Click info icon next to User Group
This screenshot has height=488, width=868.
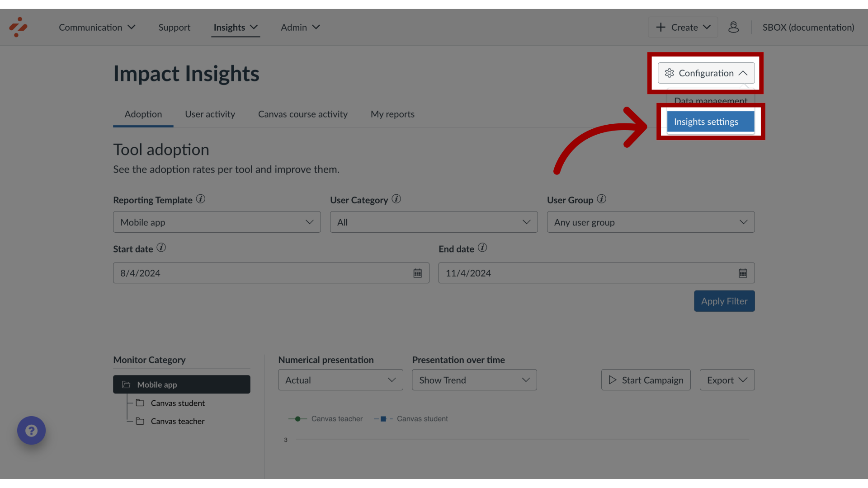601,199
